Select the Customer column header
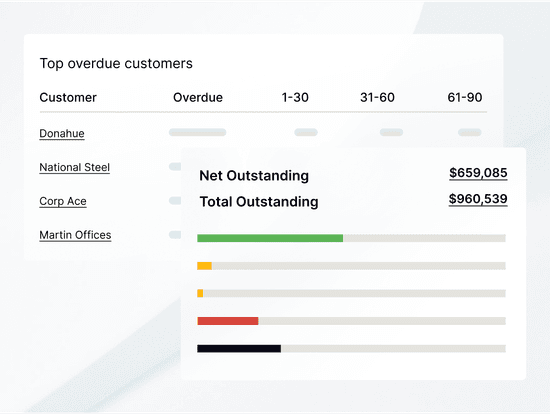The image size is (550, 414). [x=68, y=97]
